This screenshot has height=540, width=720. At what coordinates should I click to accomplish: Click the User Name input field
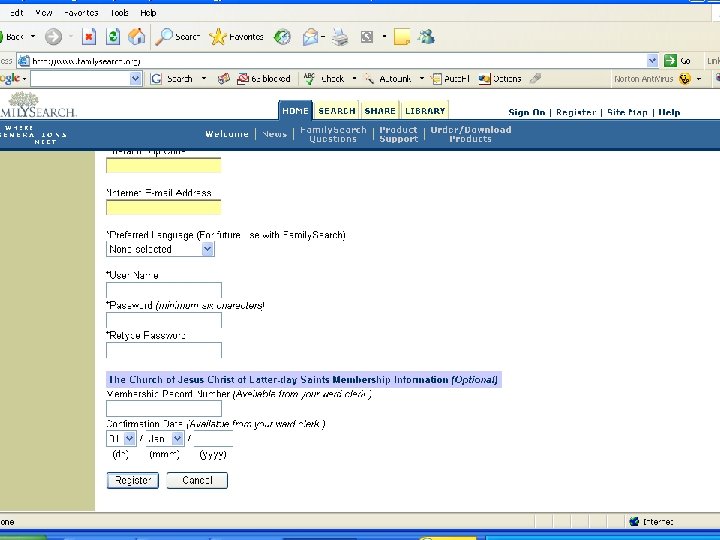pyautogui.click(x=164, y=290)
